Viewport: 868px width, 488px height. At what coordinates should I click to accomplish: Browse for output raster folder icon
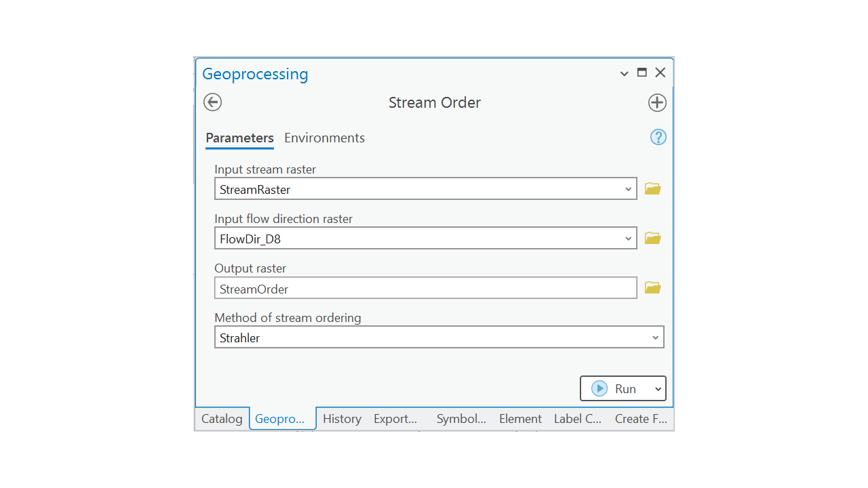pos(652,288)
